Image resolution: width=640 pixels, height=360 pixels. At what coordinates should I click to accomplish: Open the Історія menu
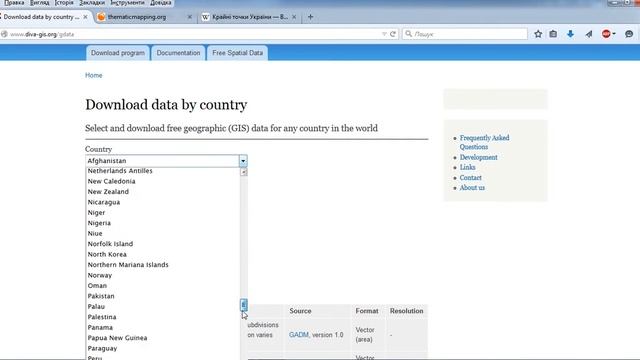[64, 3]
